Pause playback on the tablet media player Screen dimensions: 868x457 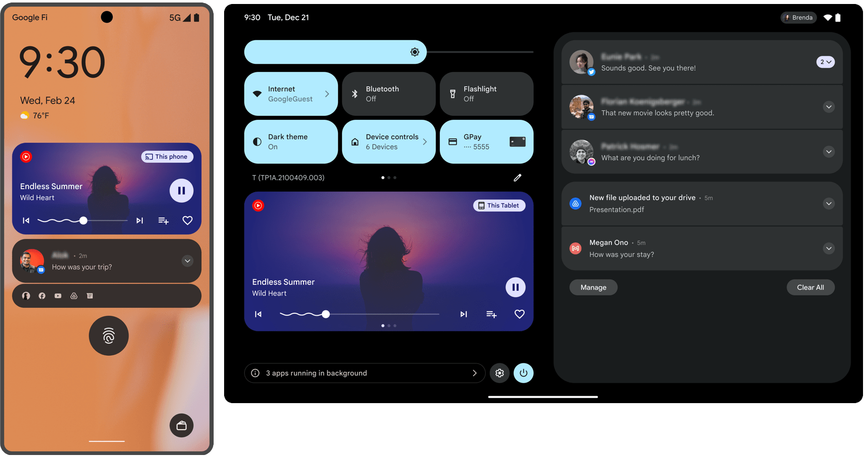(516, 287)
